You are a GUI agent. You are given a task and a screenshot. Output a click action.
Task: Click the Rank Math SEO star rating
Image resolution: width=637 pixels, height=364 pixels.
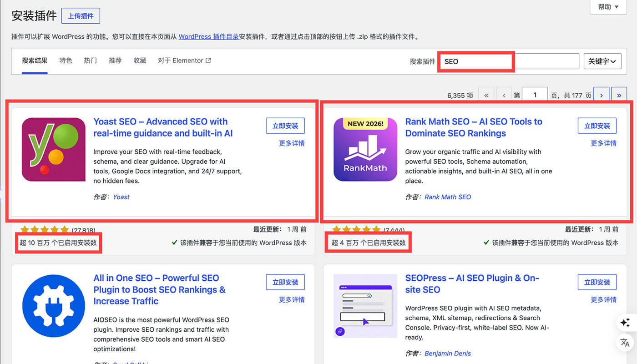[356, 229]
